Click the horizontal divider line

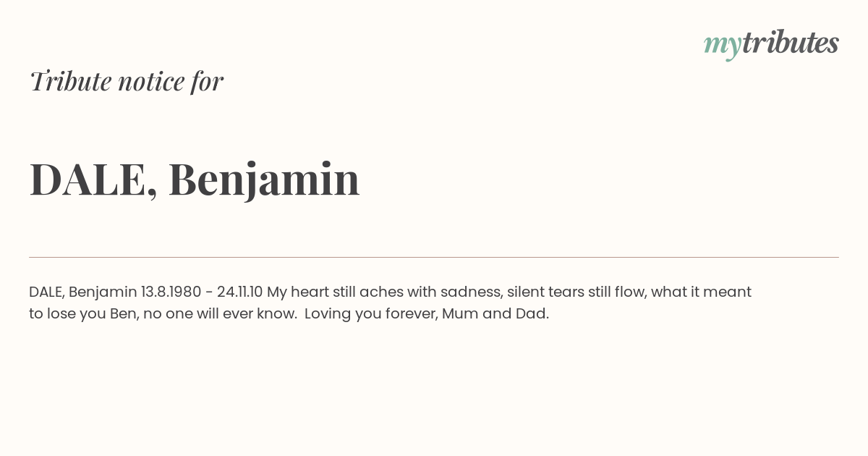434,257
